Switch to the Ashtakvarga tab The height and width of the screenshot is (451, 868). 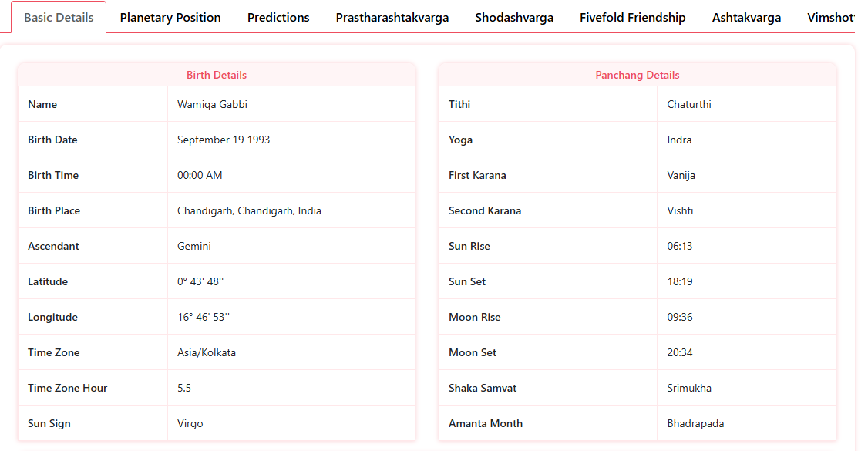pos(746,17)
